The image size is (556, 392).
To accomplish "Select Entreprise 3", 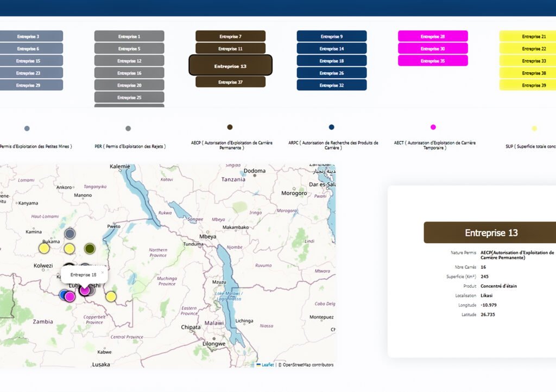I will coord(31,36).
